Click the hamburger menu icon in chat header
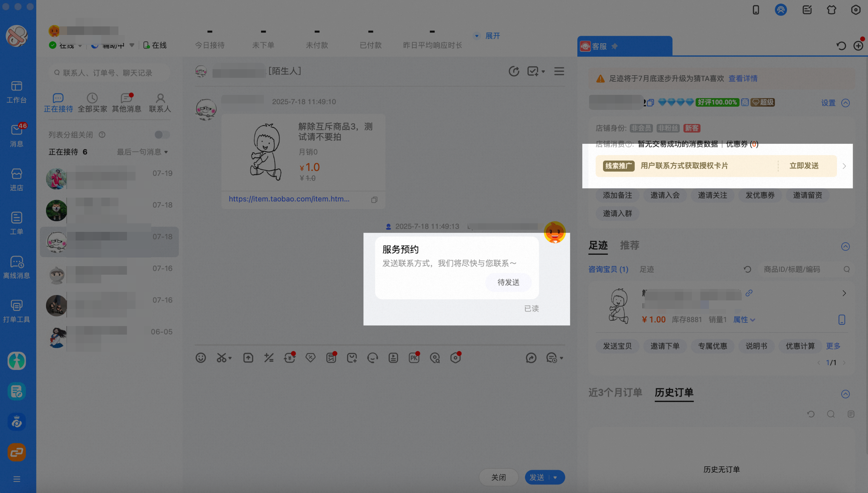This screenshot has width=868, height=493. tap(559, 71)
